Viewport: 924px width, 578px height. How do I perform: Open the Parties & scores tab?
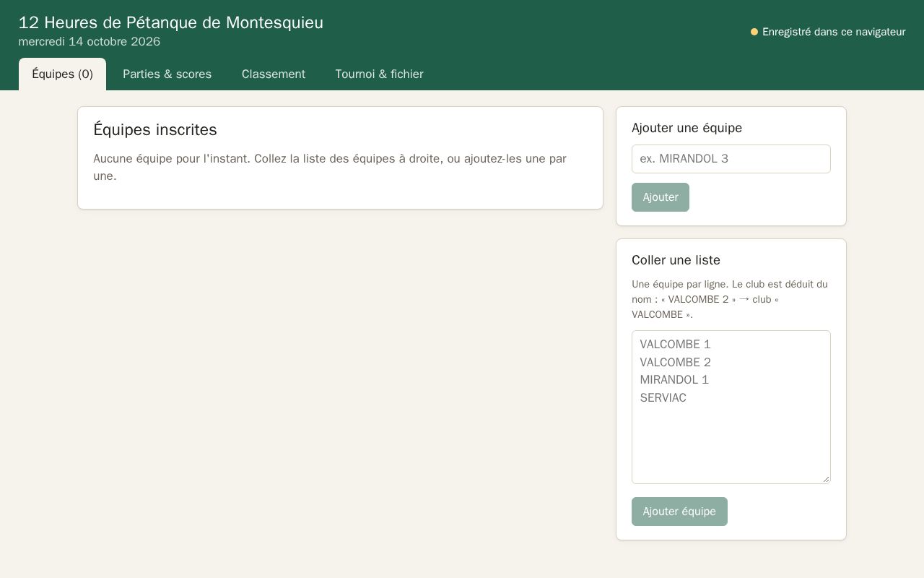(x=167, y=74)
